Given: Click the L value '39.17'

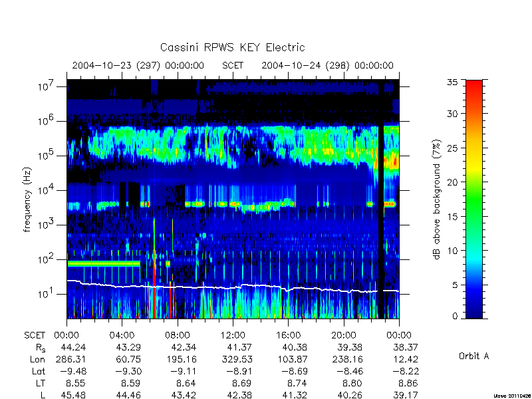Looking at the screenshot, I should point(406,395).
